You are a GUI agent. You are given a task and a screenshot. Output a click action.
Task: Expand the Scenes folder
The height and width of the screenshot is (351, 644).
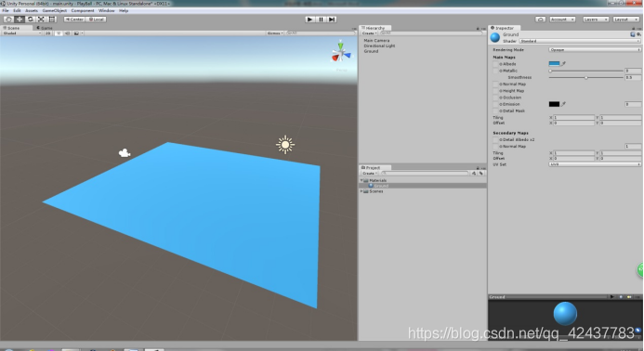(x=361, y=191)
